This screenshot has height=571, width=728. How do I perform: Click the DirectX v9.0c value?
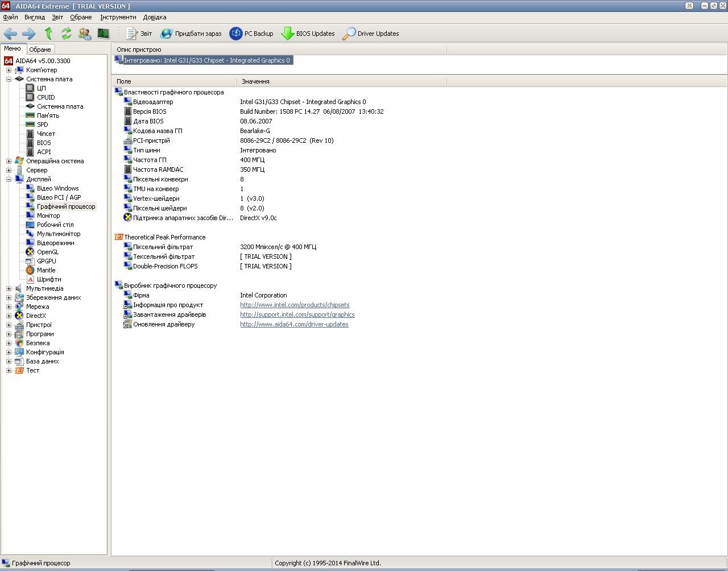258,218
